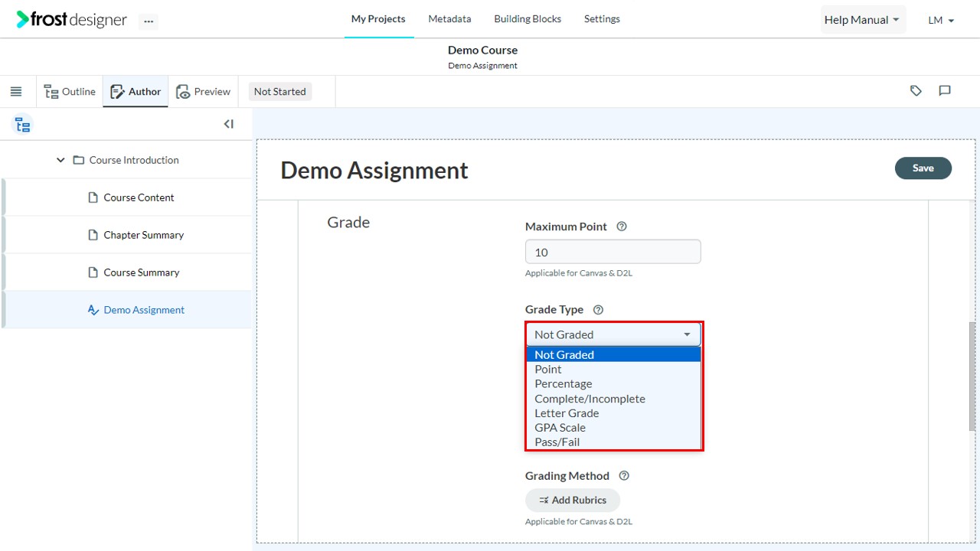Go to My Projects tab
980x551 pixels.
pyautogui.click(x=378, y=19)
